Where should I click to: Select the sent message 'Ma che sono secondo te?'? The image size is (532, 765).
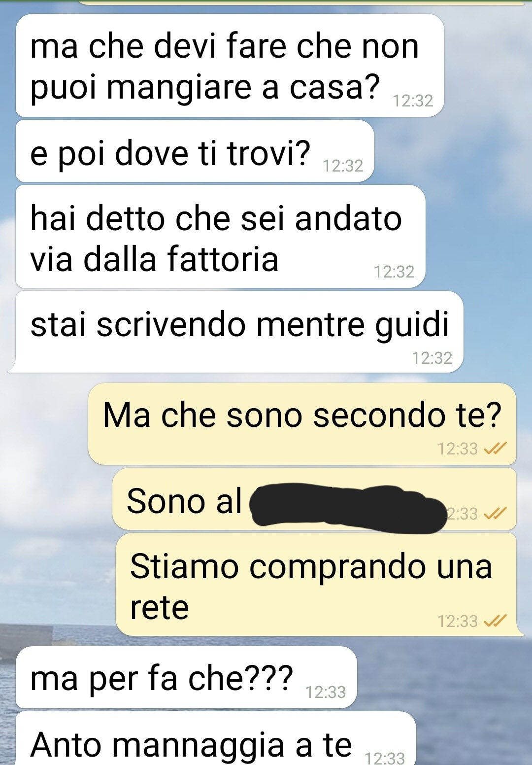click(302, 424)
